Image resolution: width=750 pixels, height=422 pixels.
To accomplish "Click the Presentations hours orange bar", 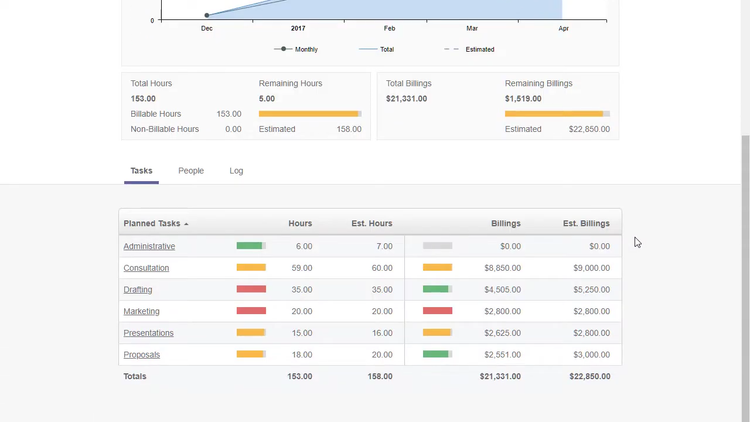I will tap(251, 333).
